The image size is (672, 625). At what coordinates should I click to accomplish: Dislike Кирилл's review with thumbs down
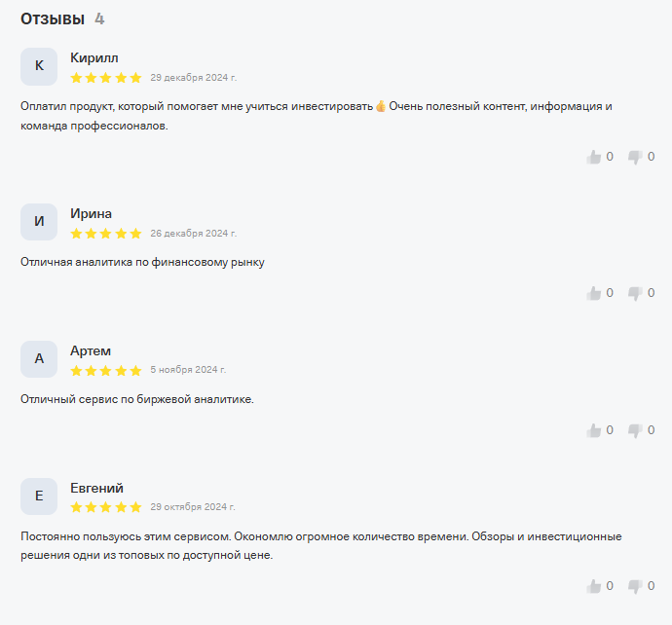635,157
